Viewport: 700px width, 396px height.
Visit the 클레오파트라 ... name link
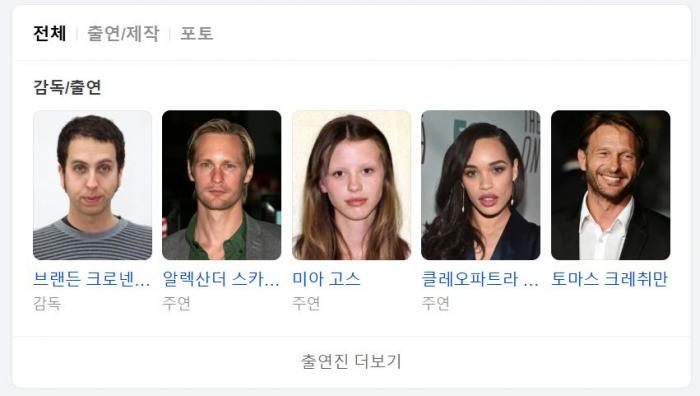480,279
